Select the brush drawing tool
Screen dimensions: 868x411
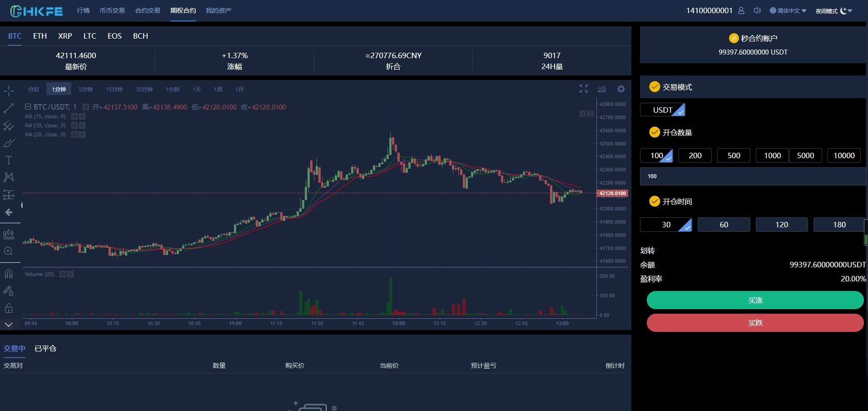[8, 144]
